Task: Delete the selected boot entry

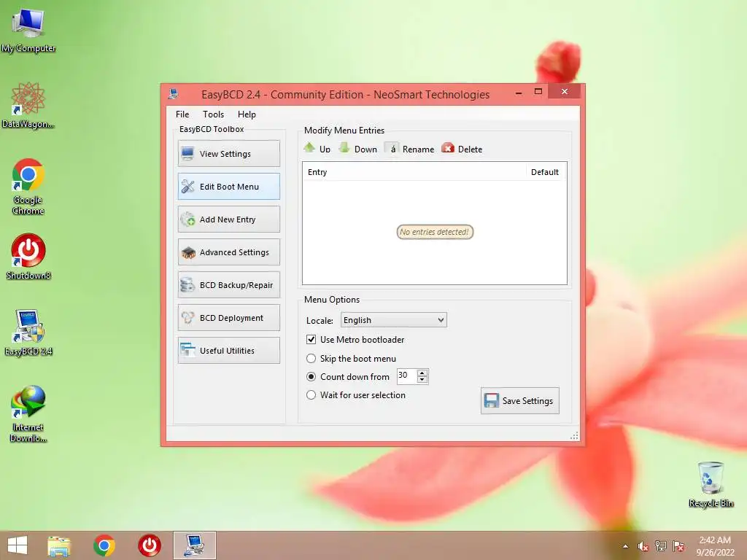Action: 462,149
